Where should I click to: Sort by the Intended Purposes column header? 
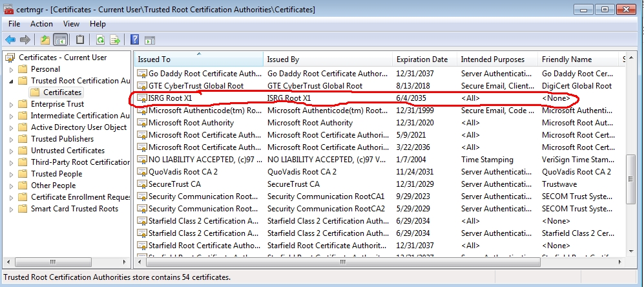497,59
